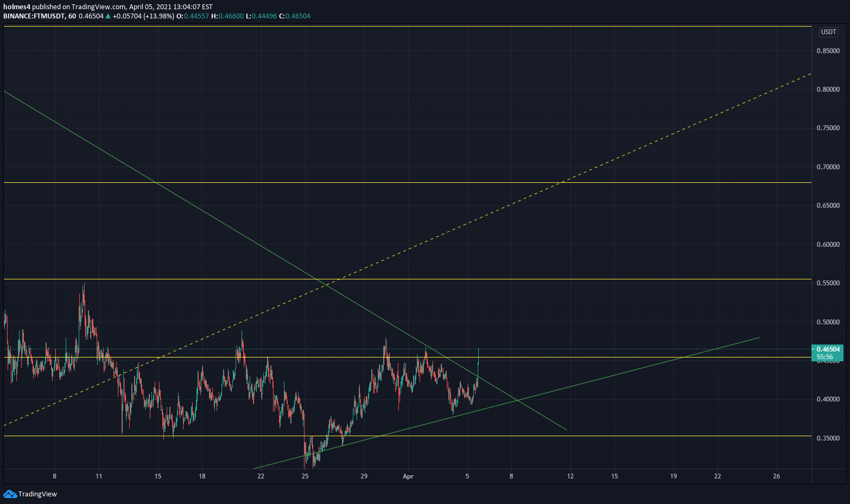Click the 0.50000 price axis label

point(828,322)
